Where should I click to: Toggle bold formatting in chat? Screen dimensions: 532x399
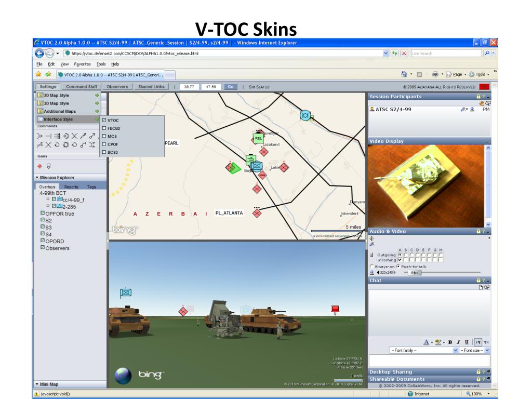pos(450,342)
